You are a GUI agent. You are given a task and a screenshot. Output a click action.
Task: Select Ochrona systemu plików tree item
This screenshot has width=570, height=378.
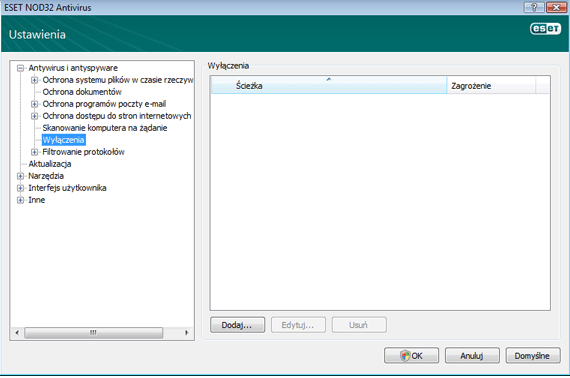click(x=118, y=80)
